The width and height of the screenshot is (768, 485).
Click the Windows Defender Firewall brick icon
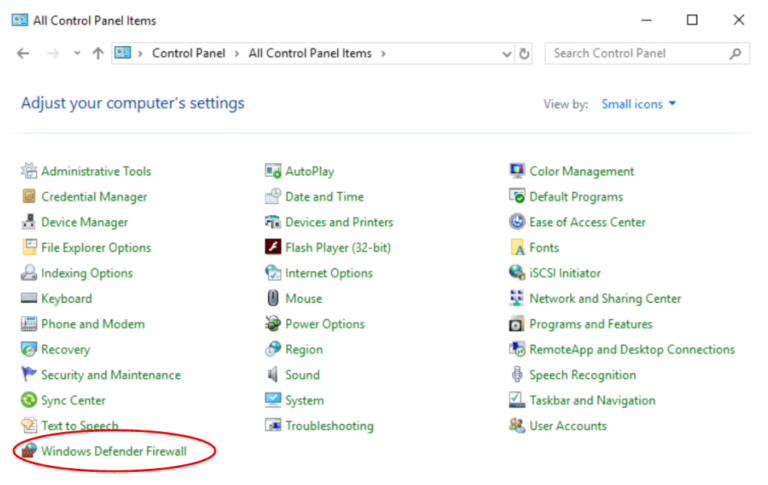pos(29,451)
